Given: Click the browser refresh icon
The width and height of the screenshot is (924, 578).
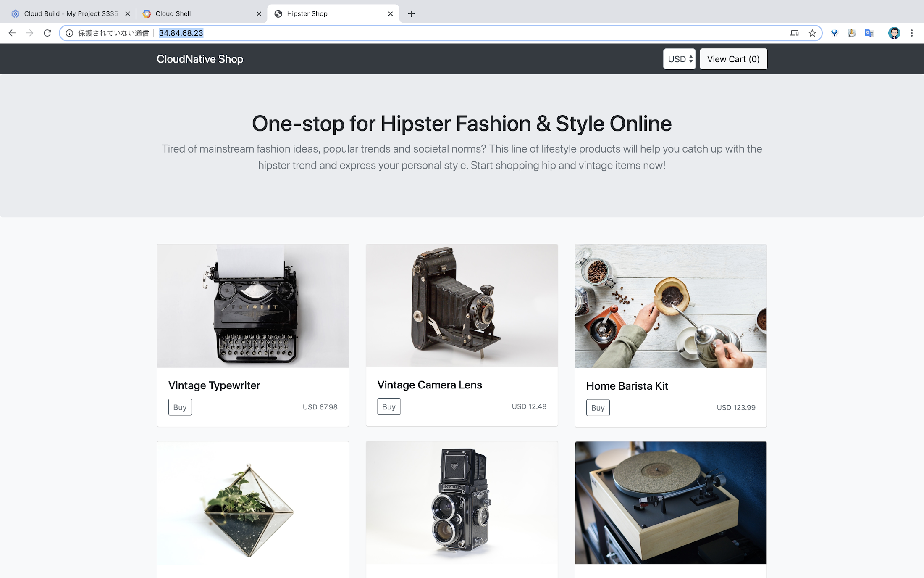Looking at the screenshot, I should click(x=47, y=32).
